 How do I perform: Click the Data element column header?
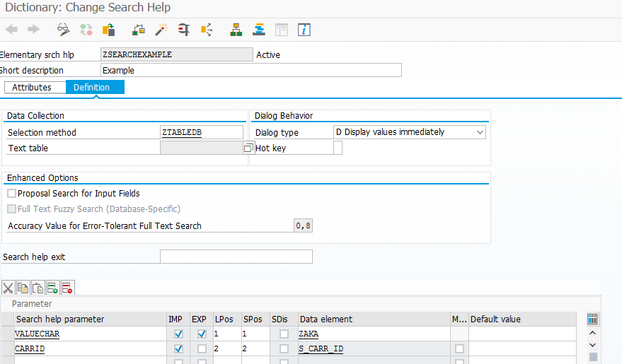(x=374, y=319)
